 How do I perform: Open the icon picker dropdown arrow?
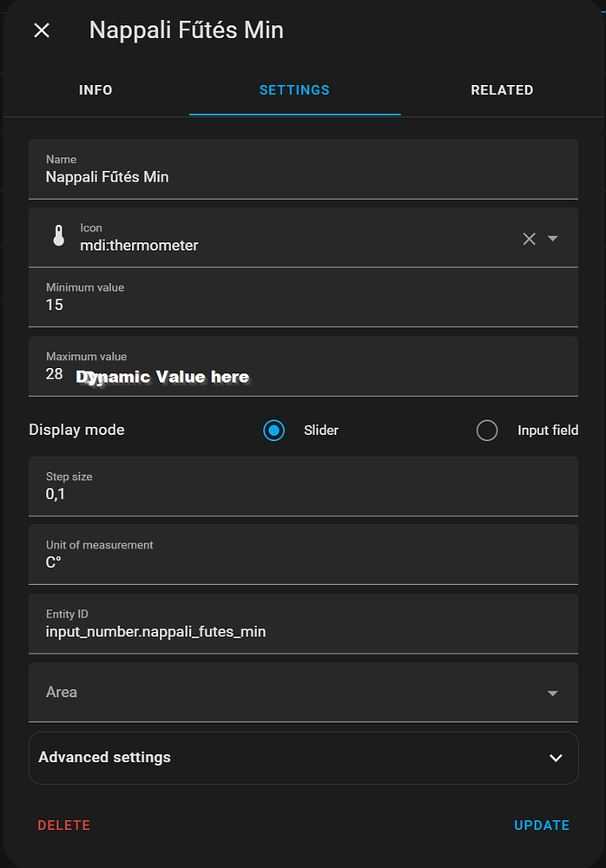click(x=553, y=238)
